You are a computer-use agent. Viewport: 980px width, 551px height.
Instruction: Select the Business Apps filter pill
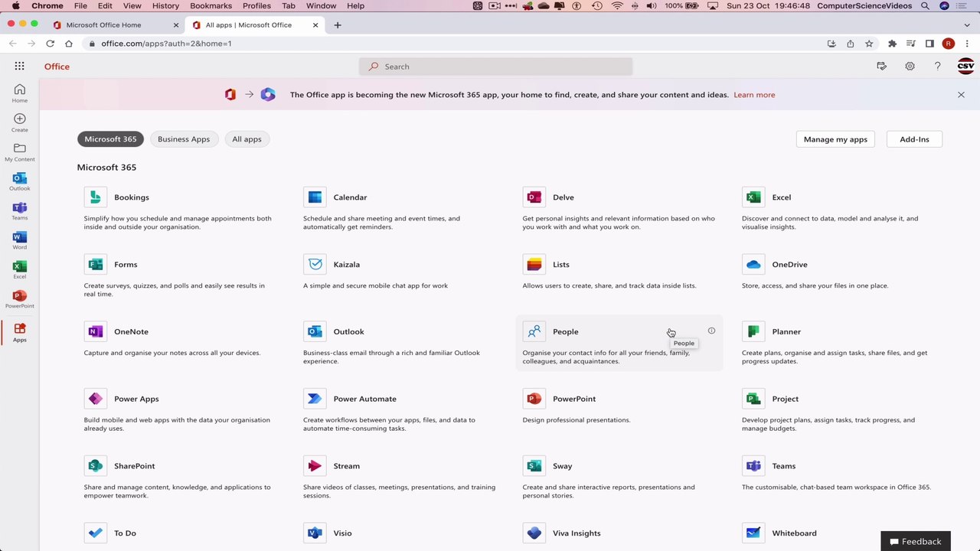pos(184,139)
